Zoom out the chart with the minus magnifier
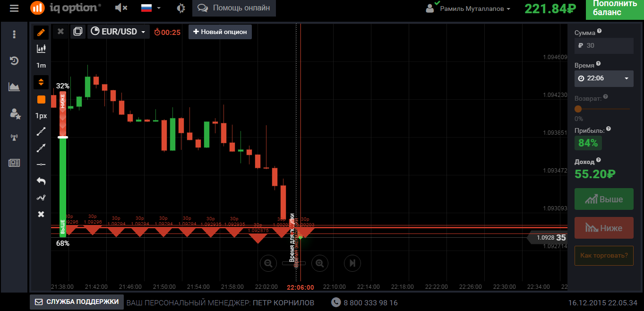 [x=268, y=263]
